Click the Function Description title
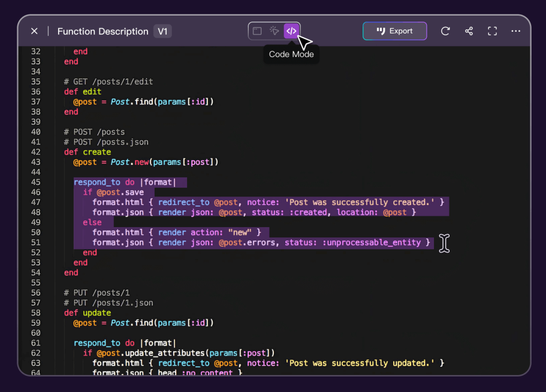The width and height of the screenshot is (546, 392). coord(102,31)
